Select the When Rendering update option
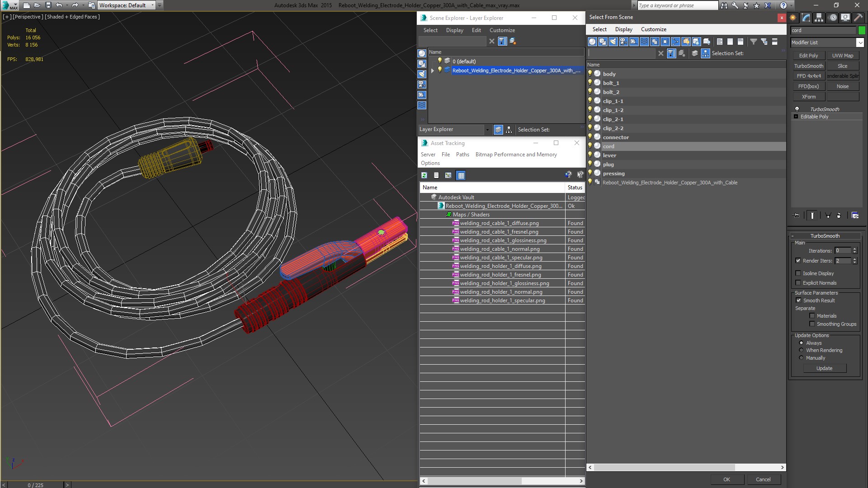The image size is (868, 488). click(x=801, y=350)
